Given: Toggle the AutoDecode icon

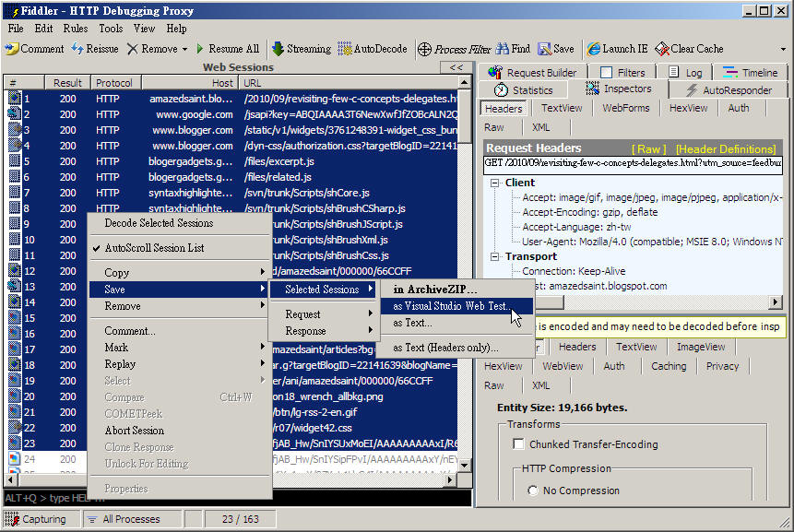Looking at the screenshot, I should click(x=345, y=49).
